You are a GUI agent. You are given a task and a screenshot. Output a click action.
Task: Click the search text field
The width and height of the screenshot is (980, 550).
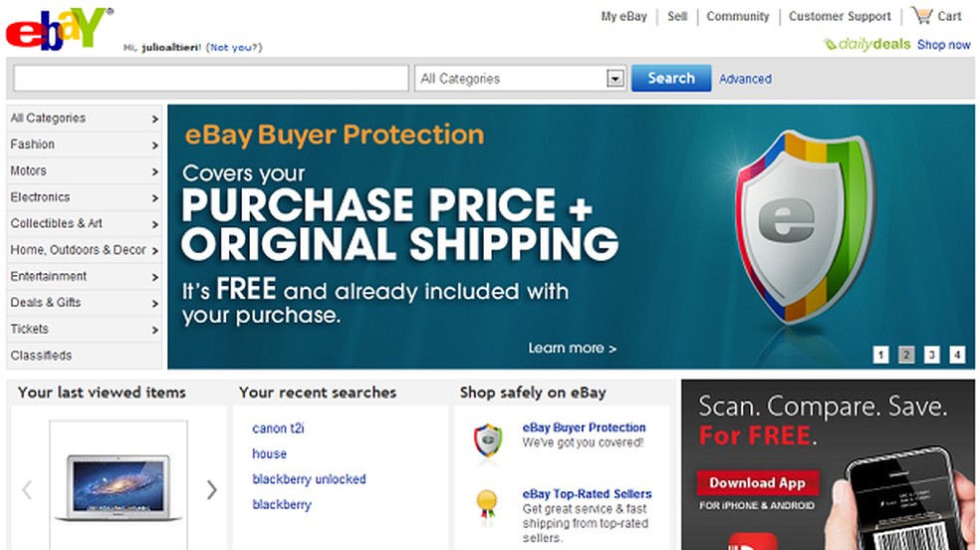[x=211, y=79]
